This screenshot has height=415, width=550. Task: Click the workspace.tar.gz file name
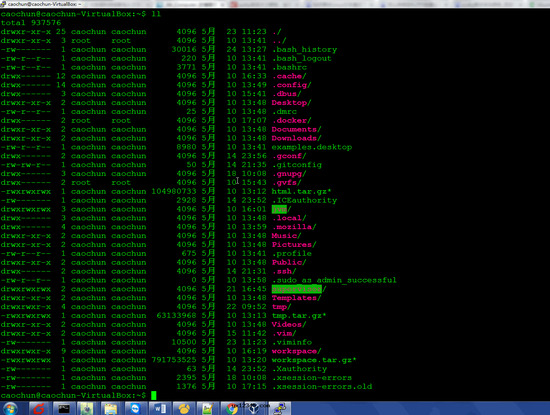[314, 360]
